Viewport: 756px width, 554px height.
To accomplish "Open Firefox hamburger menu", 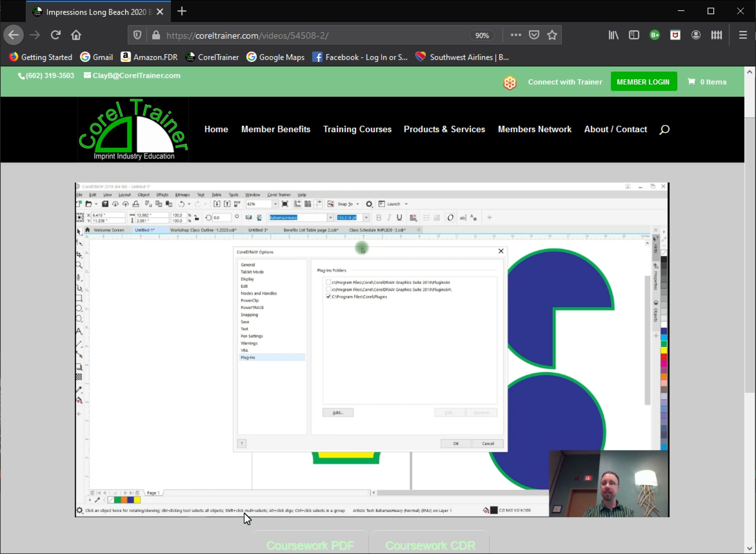I will [x=743, y=35].
